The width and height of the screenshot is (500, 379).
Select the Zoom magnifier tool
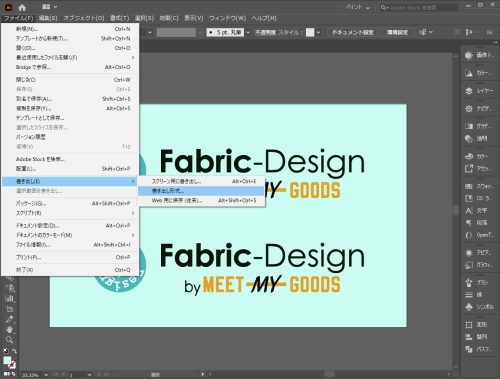pyautogui.click(x=9, y=340)
